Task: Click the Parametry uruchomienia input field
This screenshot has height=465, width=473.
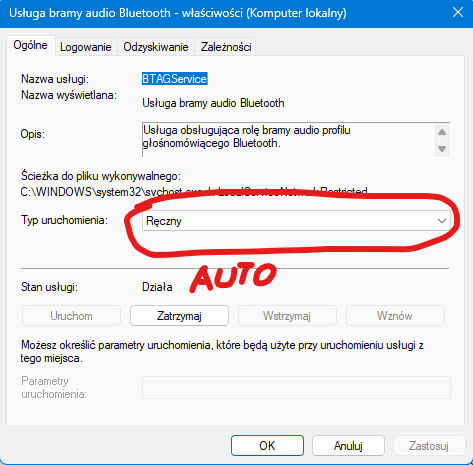Action: pos(296,387)
